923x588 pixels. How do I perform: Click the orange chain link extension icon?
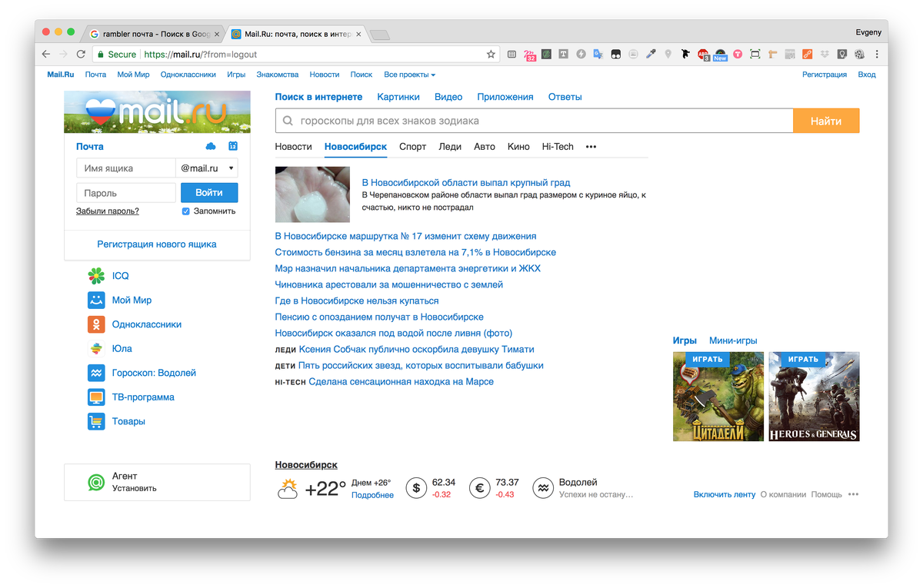pos(807,54)
